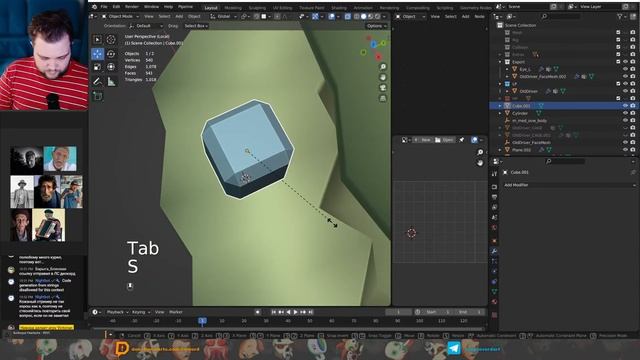The image size is (640, 360).
Task: Jump to the timeline start frame button
Action: (273, 312)
